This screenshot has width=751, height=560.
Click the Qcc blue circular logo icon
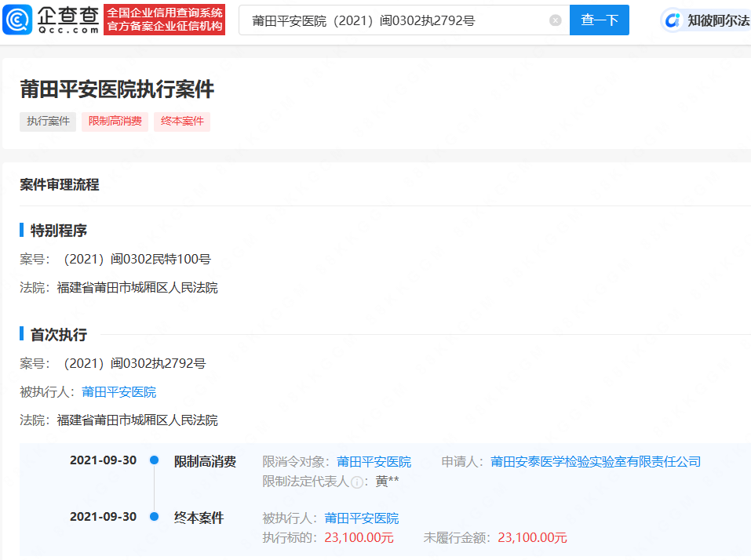[17, 20]
